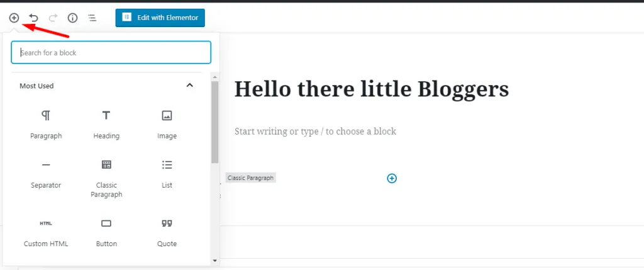Image resolution: width=644 pixels, height=270 pixels.
Task: Click the Redo arrow icon
Action: (53, 18)
